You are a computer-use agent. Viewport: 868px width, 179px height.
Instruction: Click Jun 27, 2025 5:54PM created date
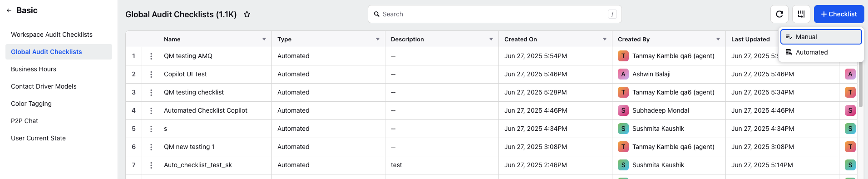click(536, 56)
